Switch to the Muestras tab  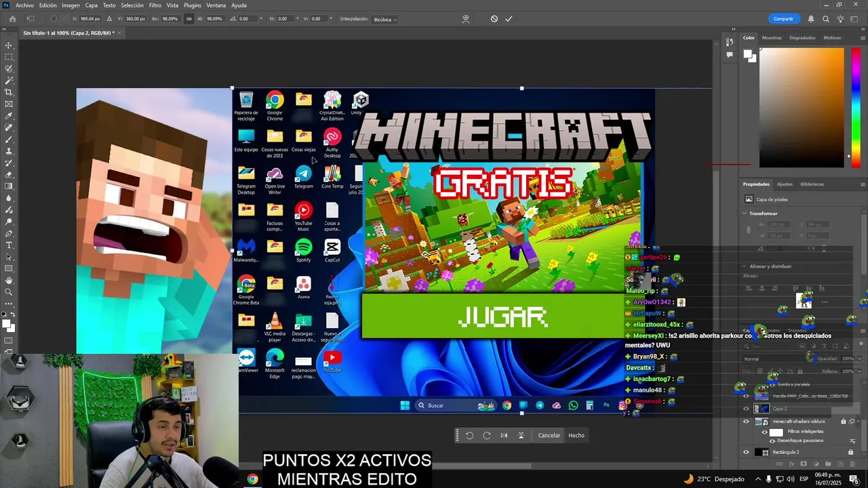tap(772, 38)
